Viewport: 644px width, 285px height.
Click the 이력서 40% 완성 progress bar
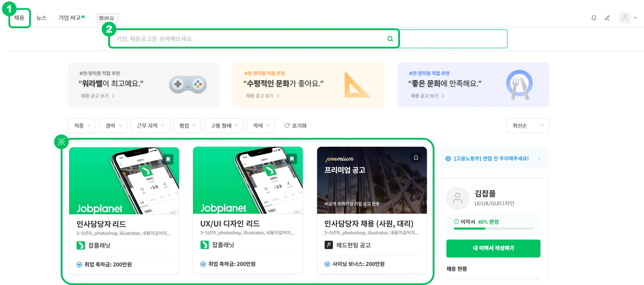493,228
